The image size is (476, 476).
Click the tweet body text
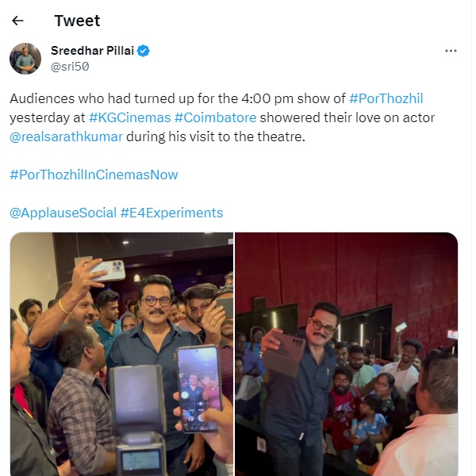[222, 117]
